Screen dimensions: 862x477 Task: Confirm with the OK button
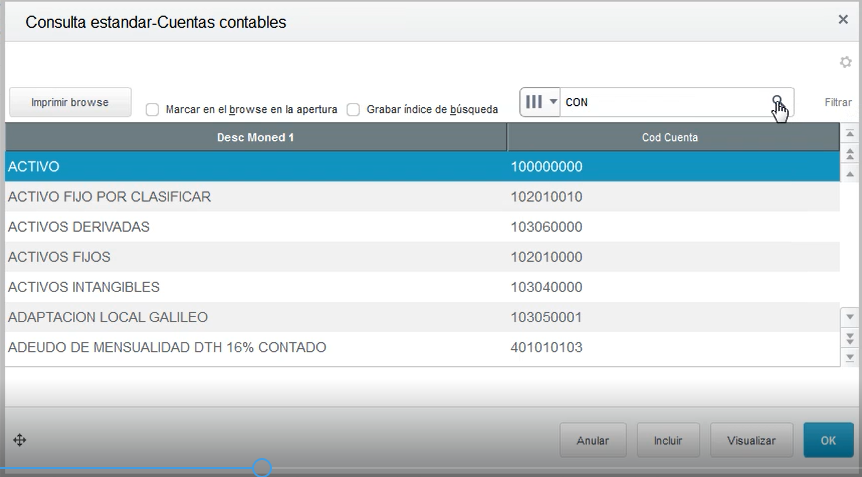(828, 440)
